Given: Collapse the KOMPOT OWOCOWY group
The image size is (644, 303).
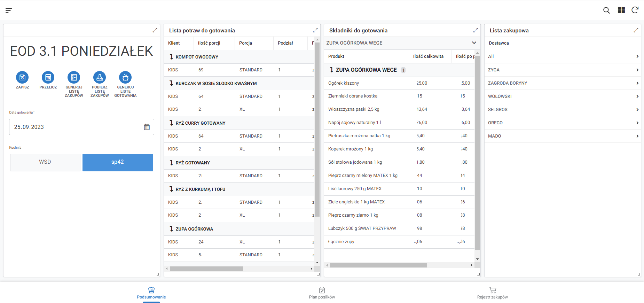Looking at the screenshot, I should pos(171,57).
